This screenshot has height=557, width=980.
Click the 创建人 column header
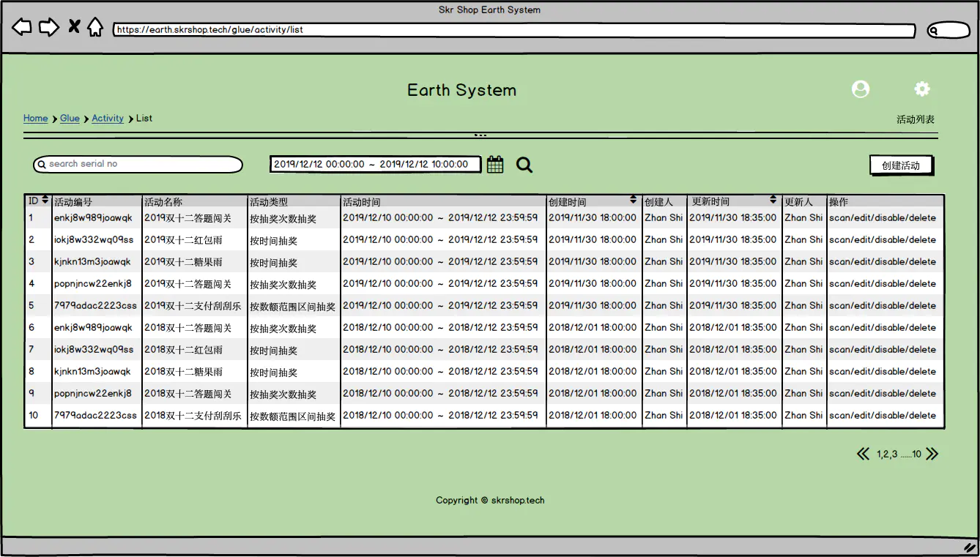[x=658, y=202]
